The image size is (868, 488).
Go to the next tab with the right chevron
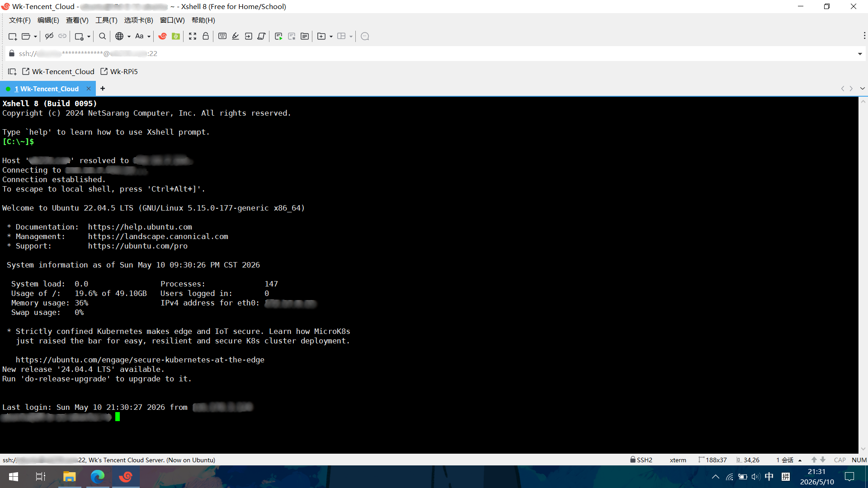tap(851, 89)
